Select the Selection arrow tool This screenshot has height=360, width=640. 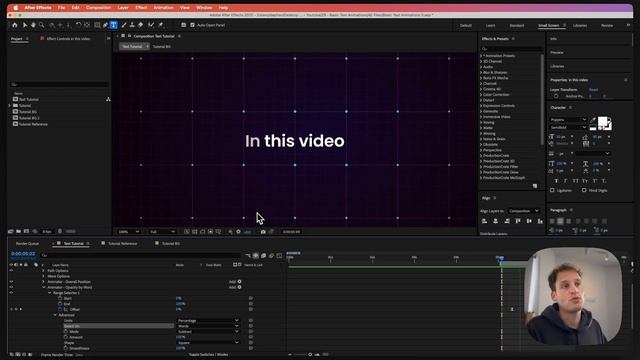coord(24,25)
